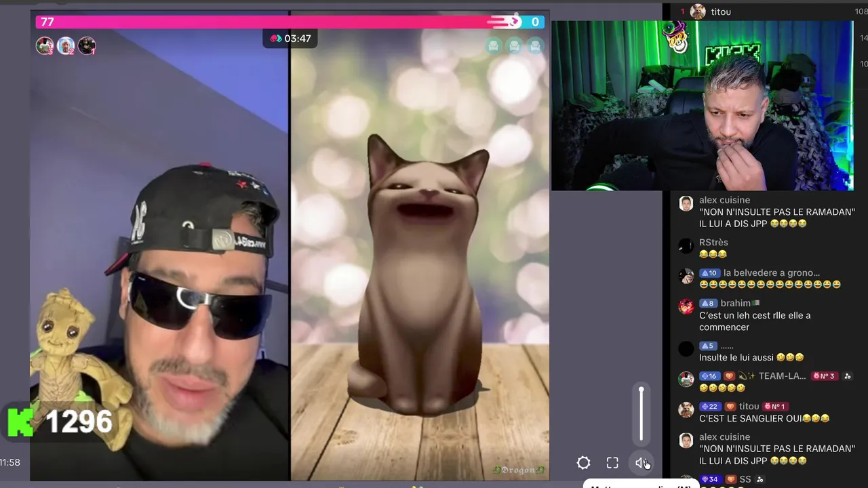The width and height of the screenshot is (868, 488).
Task: Click the 11:58 timestamp
Action: [10, 462]
